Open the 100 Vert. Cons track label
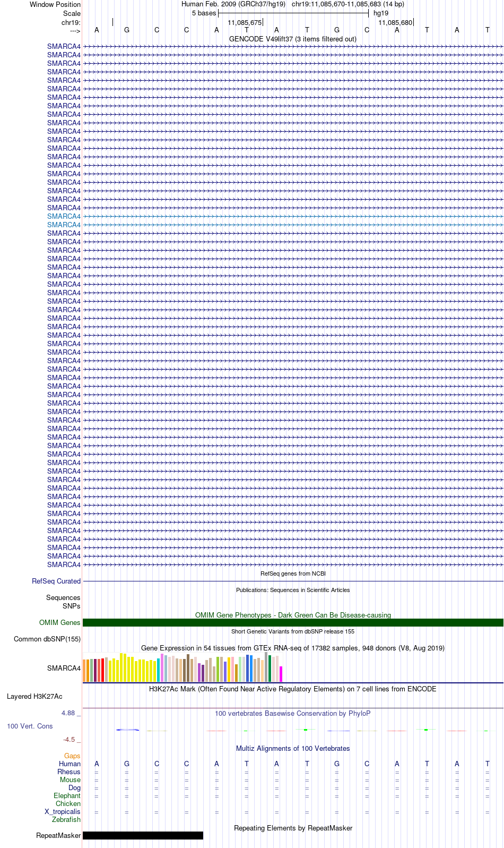504x848 pixels. [x=30, y=726]
